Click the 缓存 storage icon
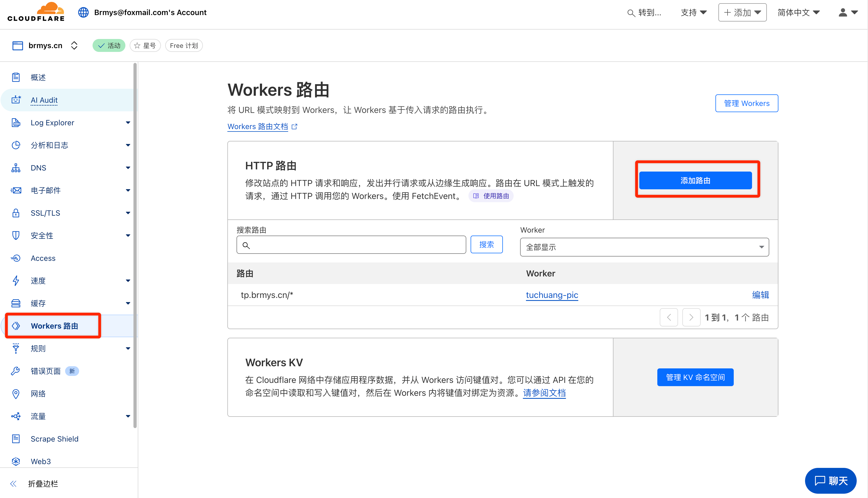868x498 pixels. tap(16, 303)
